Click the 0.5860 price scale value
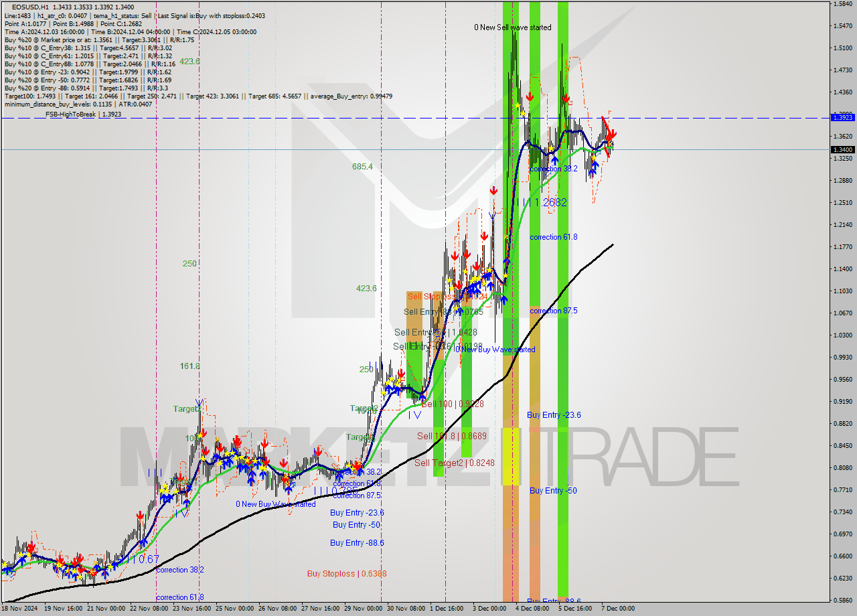This screenshot has width=857, height=616. (x=842, y=601)
